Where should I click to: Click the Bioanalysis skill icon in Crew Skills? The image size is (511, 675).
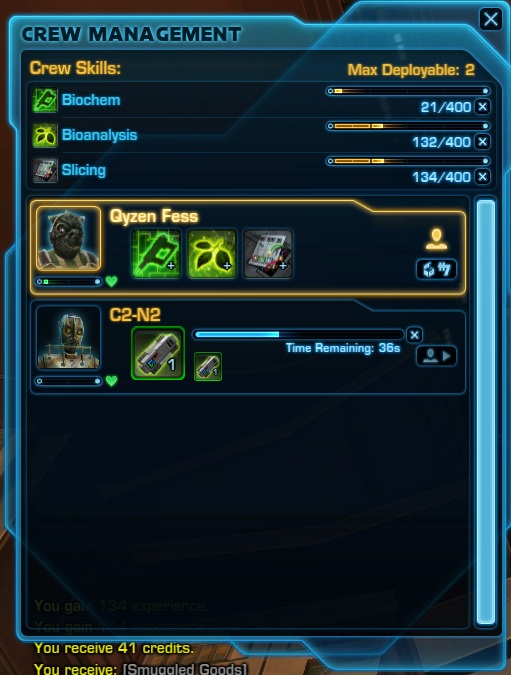pos(45,135)
